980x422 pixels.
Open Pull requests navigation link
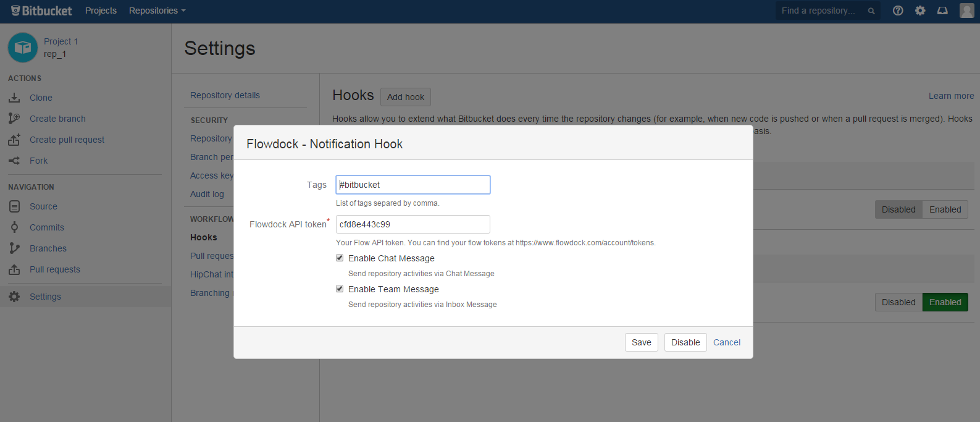pyautogui.click(x=55, y=269)
